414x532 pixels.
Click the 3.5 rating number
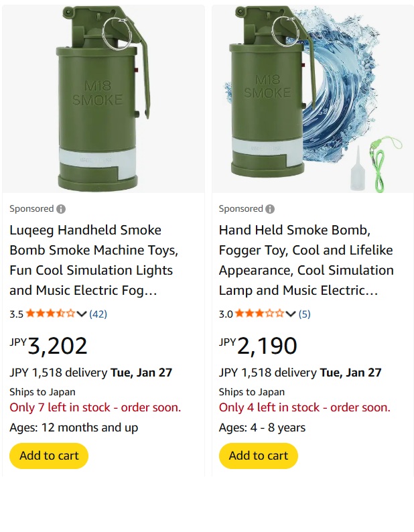coord(16,314)
